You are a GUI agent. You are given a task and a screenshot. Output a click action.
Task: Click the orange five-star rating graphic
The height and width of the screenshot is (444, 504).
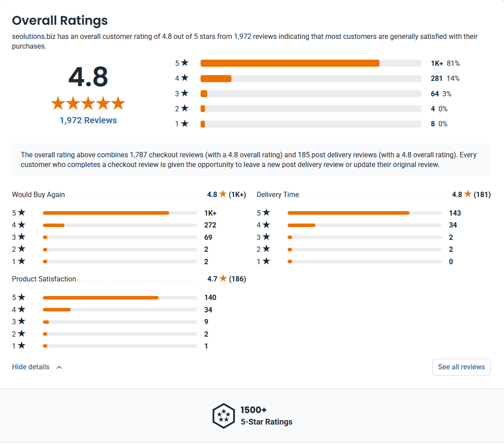tap(88, 103)
